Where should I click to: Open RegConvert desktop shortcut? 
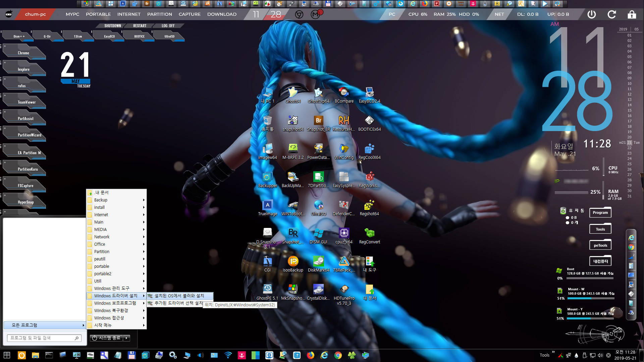pos(369,236)
